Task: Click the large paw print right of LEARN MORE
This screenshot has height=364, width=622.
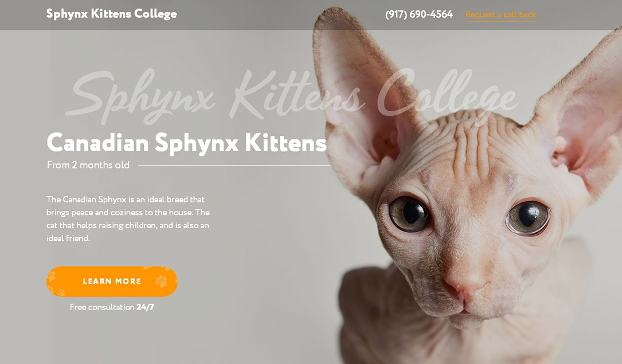Action: [162, 281]
